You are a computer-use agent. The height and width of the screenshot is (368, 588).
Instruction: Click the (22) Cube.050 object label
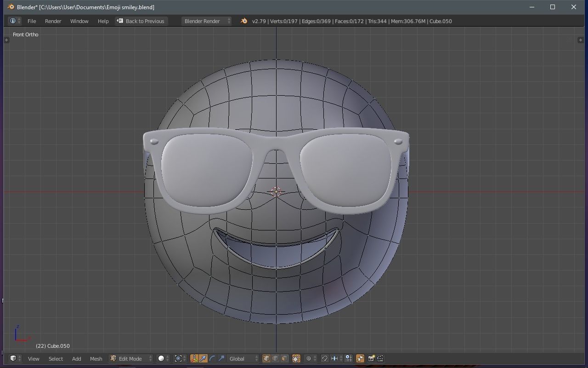(x=53, y=346)
